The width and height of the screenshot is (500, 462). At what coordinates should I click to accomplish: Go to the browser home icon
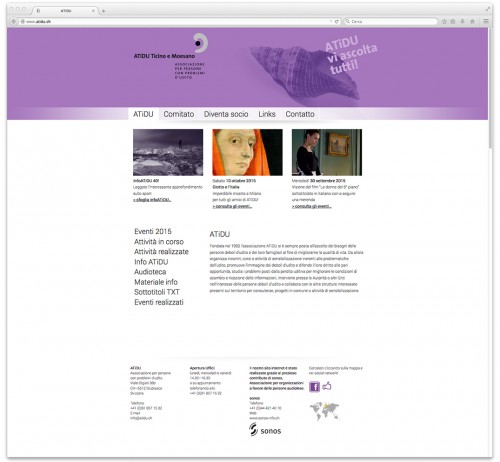point(472,21)
